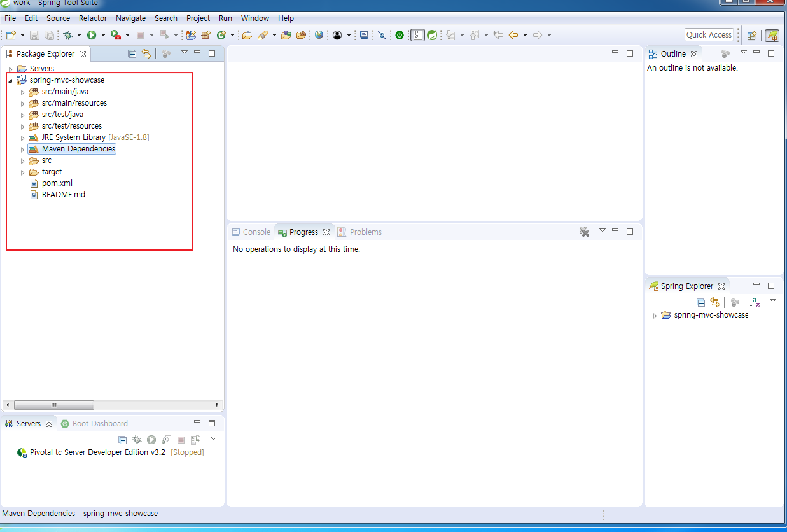The image size is (787, 532).
Task: Select src/main/resources folder
Action: 68,103
